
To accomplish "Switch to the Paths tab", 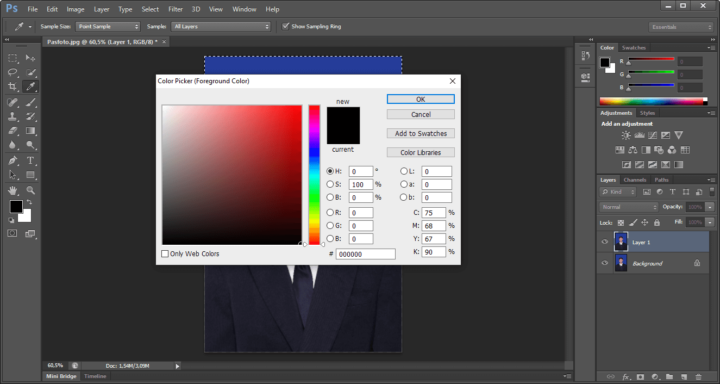I will click(662, 180).
